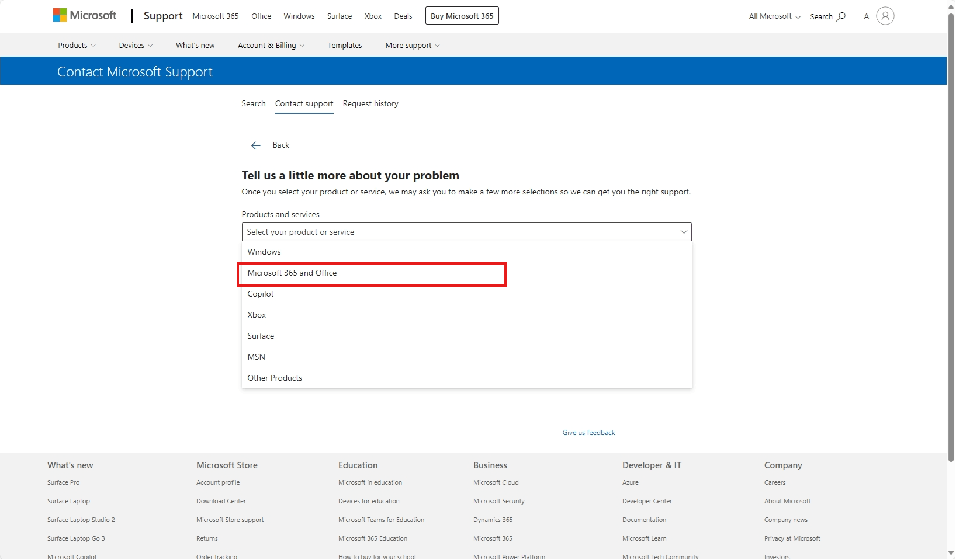Open Microsoft Cloud footer link

[496, 482]
